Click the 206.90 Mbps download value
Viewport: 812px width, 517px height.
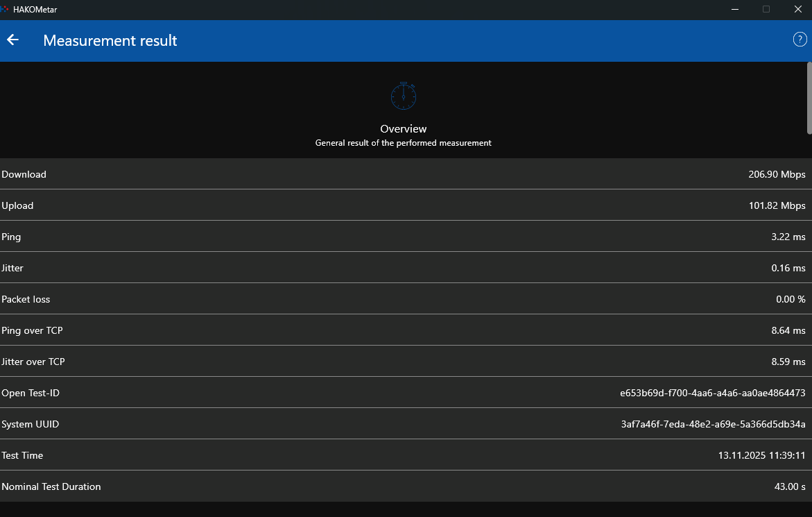click(777, 175)
